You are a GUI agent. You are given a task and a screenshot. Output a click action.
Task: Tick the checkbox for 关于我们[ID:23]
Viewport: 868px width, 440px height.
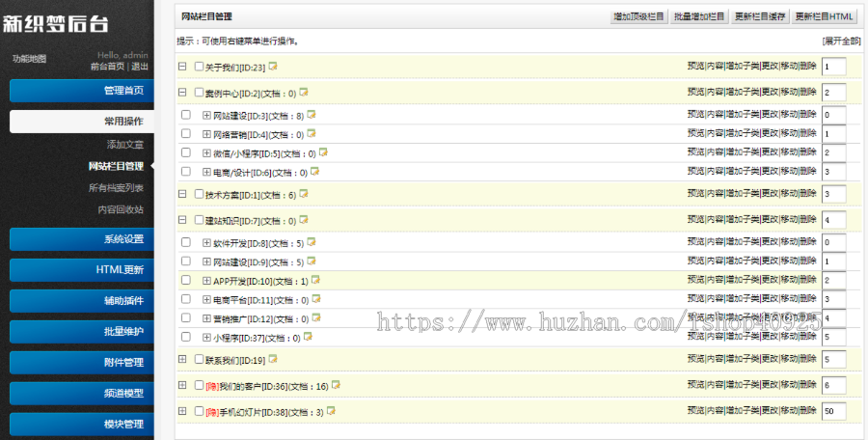click(x=200, y=67)
